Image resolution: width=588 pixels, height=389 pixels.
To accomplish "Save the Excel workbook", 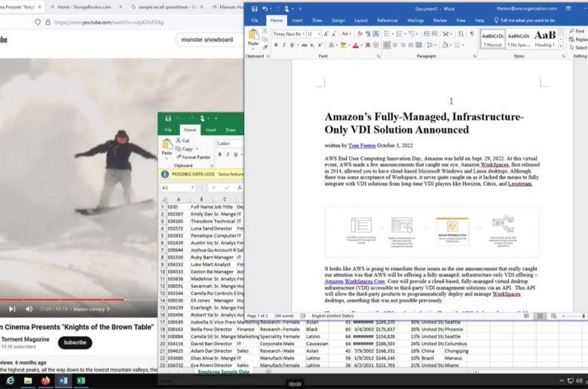I will [168, 118].
